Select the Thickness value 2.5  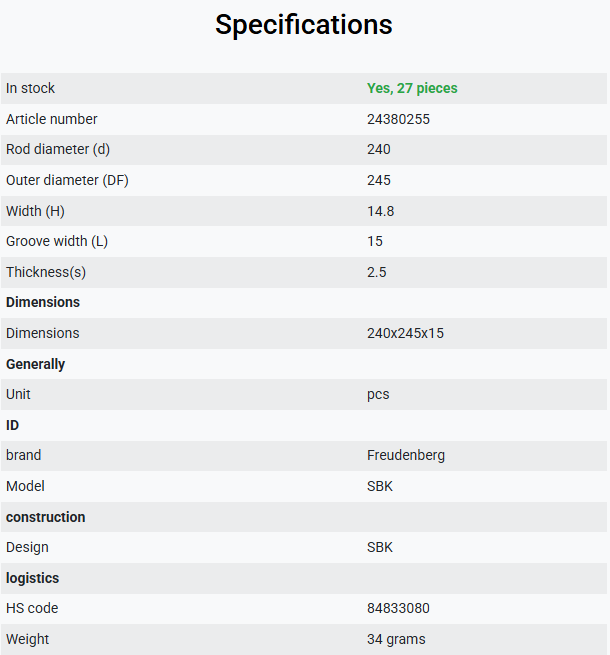pyautogui.click(x=376, y=272)
